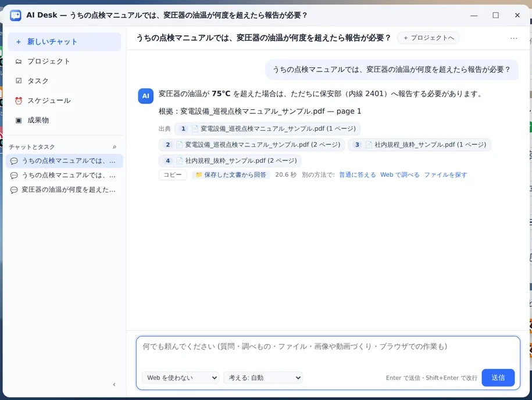Click speech bubble icon of 変圧器の油温 chat
The width and height of the screenshot is (532, 400).
coord(14,190)
